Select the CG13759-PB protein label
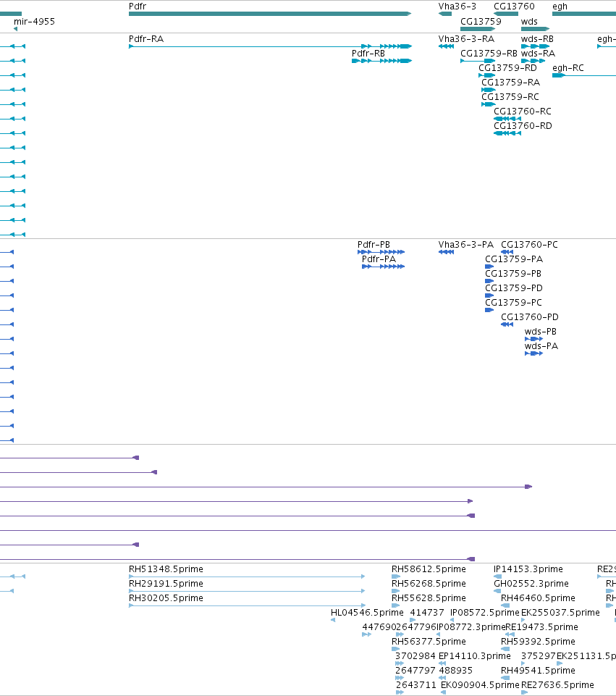This screenshot has height=696, width=616. [x=513, y=274]
